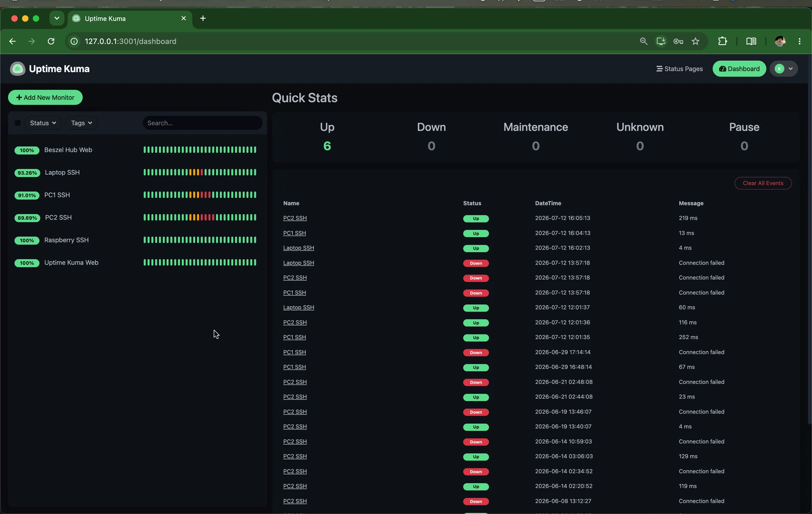Click the 219 ms message
Screen dimensions: 812x514
(x=688, y=218)
